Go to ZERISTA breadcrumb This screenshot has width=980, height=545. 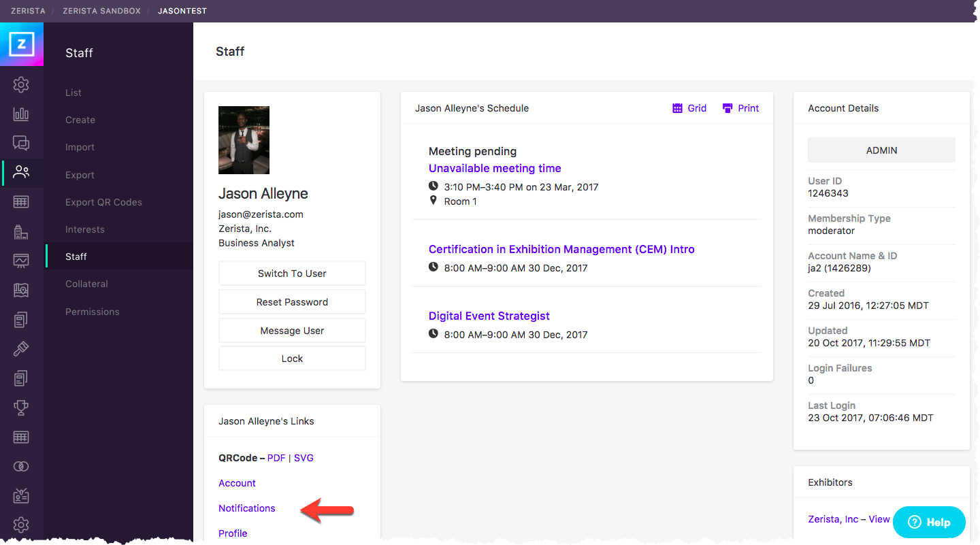coord(29,11)
